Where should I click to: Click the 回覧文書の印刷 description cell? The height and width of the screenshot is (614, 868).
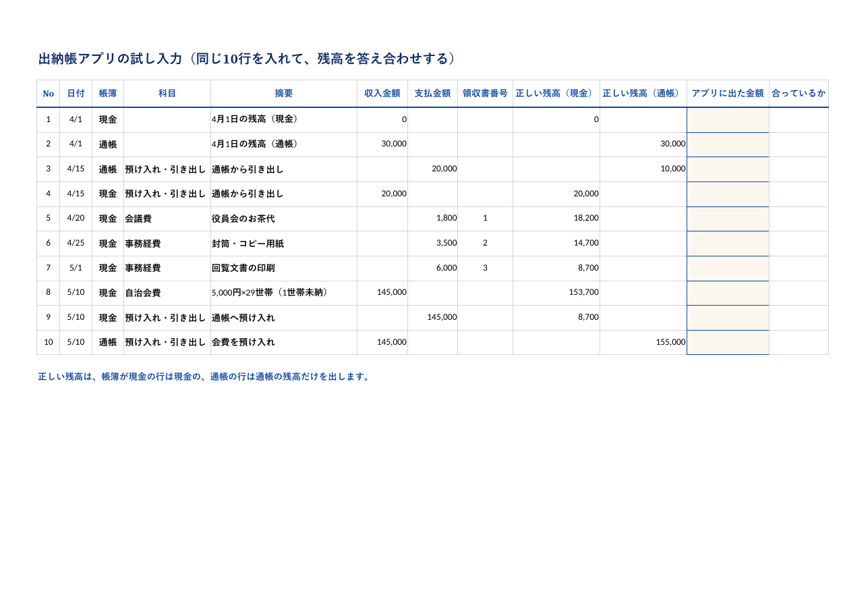pyautogui.click(x=284, y=269)
